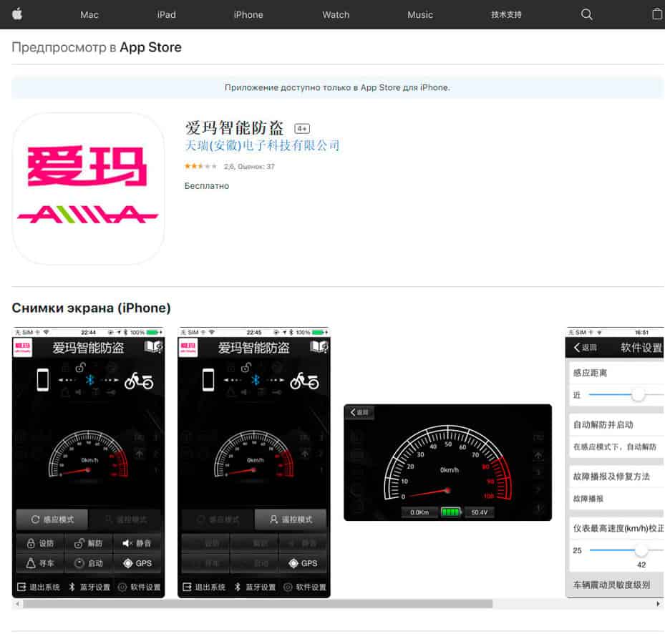
Task: Click Снимки экрана (iPhone) heading
Action: [91, 308]
